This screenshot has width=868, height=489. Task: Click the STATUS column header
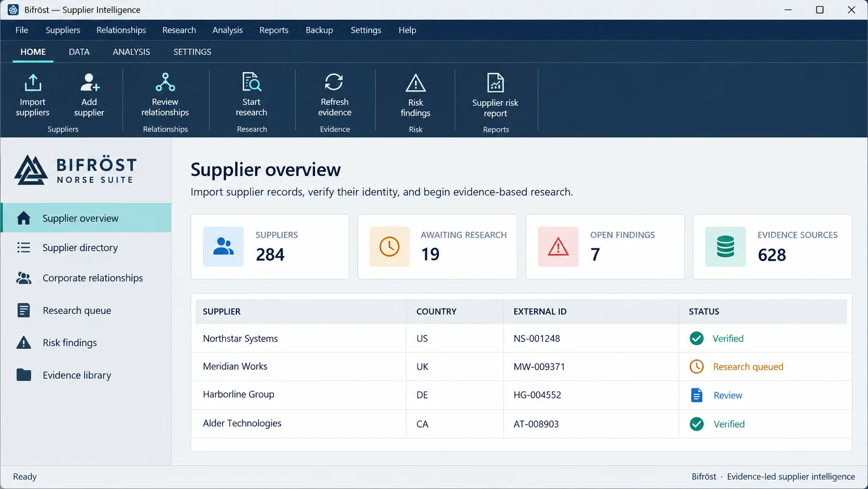pyautogui.click(x=704, y=311)
